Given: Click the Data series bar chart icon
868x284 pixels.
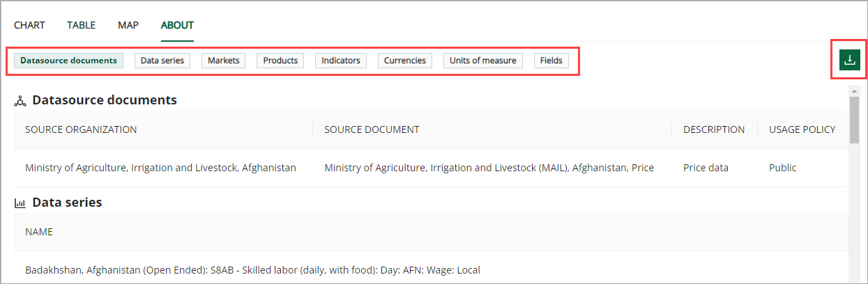Looking at the screenshot, I should pos(20,203).
